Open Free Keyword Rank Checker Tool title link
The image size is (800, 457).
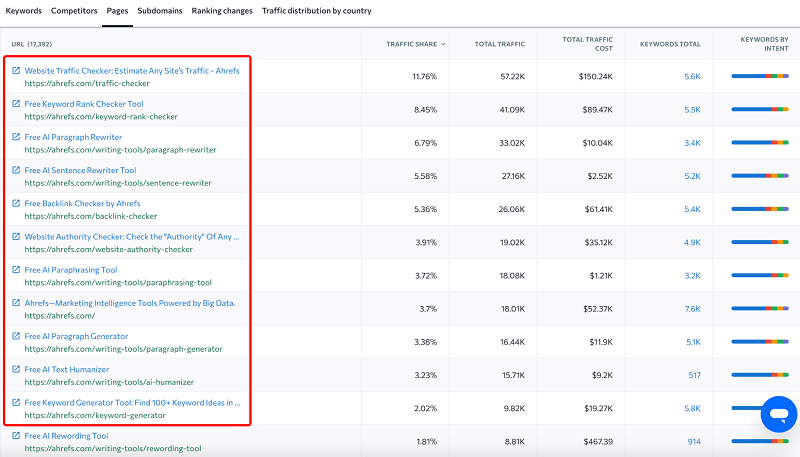[x=84, y=104]
